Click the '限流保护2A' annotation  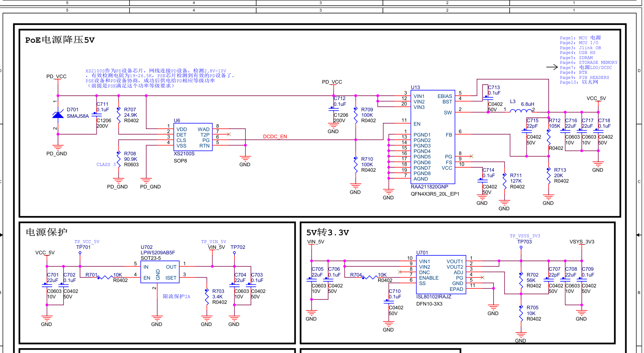click(x=176, y=296)
